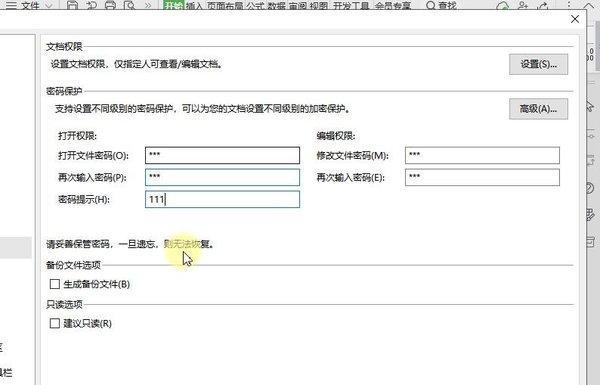Viewport: 600px width, 385px height.
Task: Click the print preview icon
Action: click(x=130, y=5)
